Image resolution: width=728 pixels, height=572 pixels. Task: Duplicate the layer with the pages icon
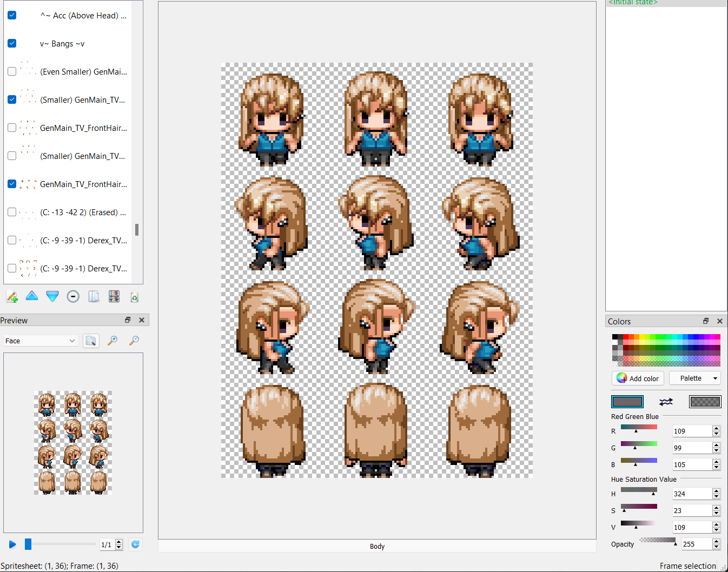[94, 296]
